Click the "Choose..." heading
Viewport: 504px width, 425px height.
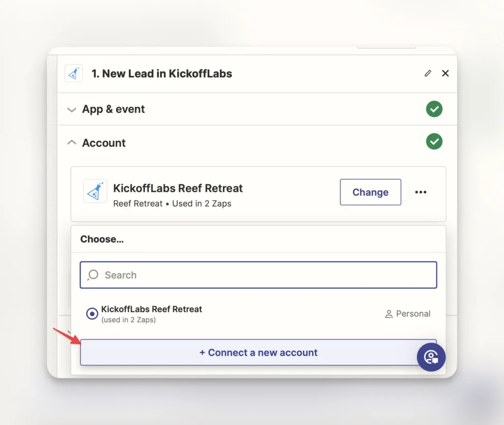coord(102,239)
